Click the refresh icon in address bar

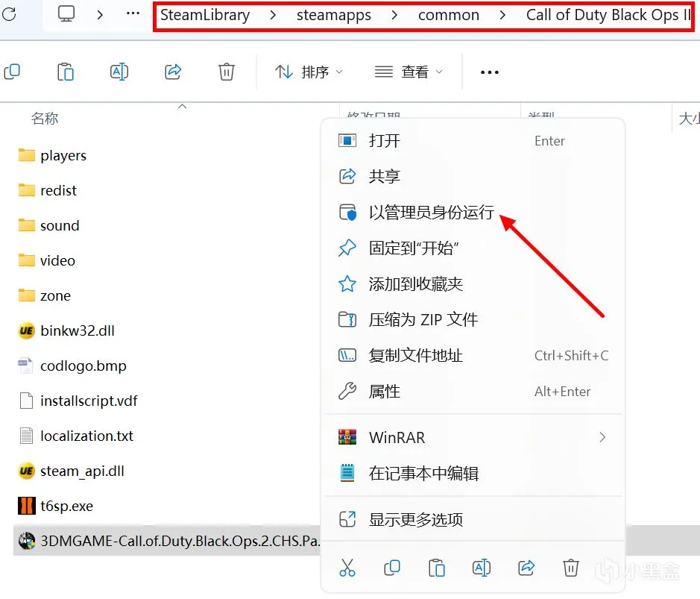coord(9,14)
